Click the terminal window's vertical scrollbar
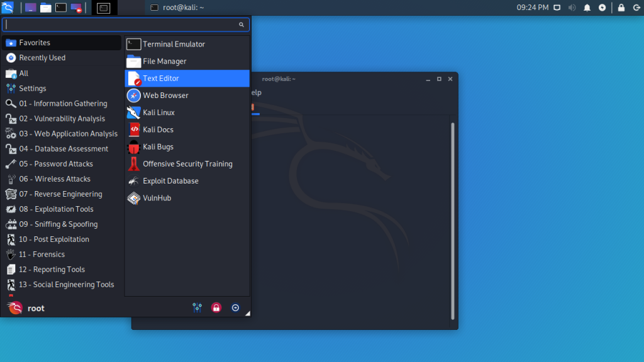Viewport: 644px width, 362px height. point(453,221)
